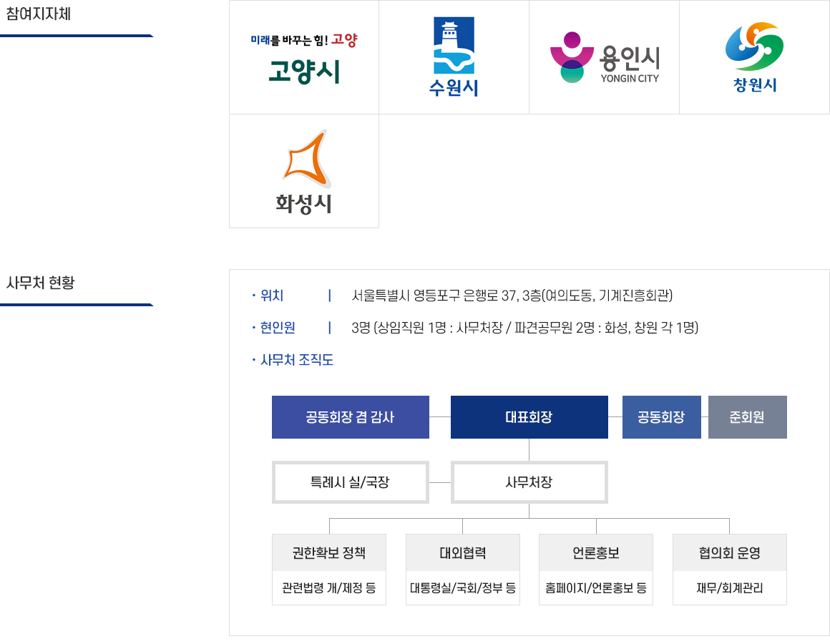Click the Changwon city emblem (창원시)
Viewport: 830px width, 644px height.
pyautogui.click(x=754, y=57)
